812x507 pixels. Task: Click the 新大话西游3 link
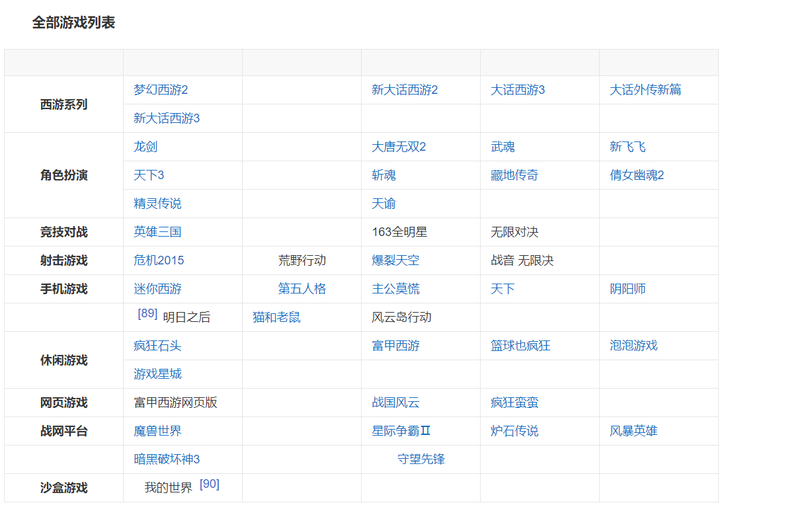167,118
